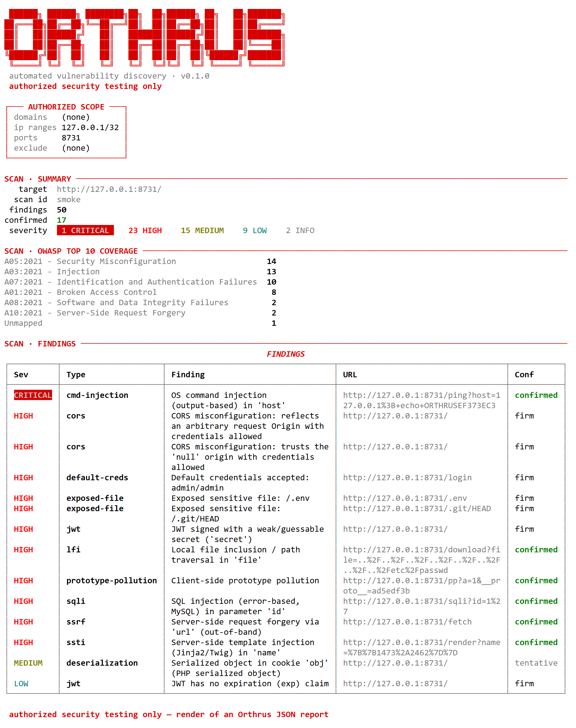Image resolution: width=576 pixels, height=728 pixels.
Task: Select the Unmapped coverage row
Action: tap(140, 323)
